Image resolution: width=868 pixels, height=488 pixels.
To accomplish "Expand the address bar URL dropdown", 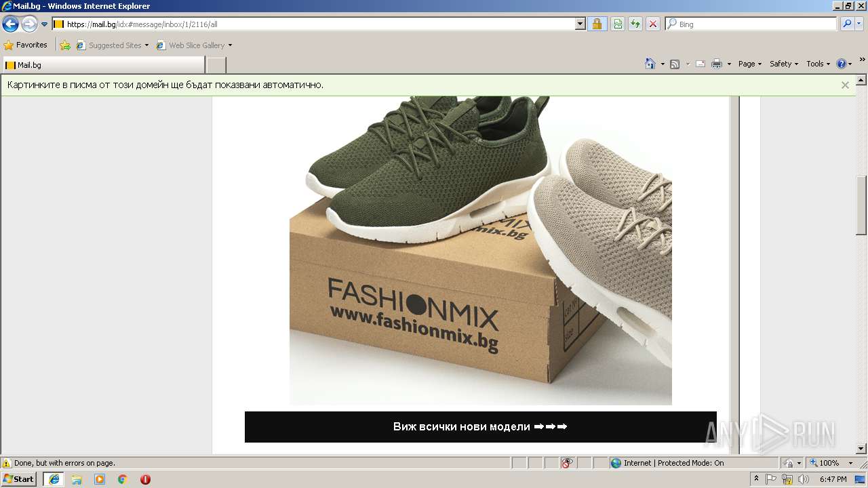I will coord(580,24).
